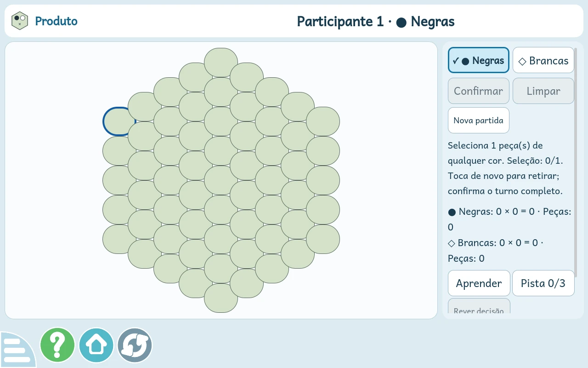The height and width of the screenshot is (368, 588).
Task: Click the 'Participante 1 · Negras' heading
Action: [x=376, y=21]
